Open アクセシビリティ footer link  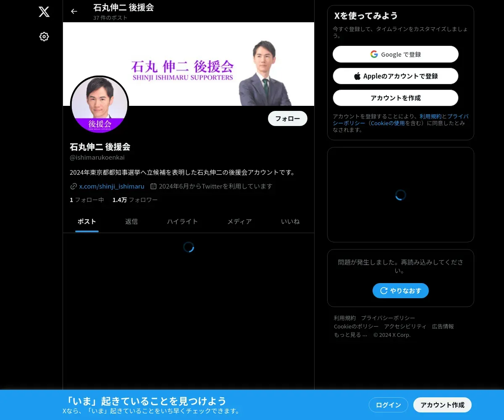click(x=405, y=326)
